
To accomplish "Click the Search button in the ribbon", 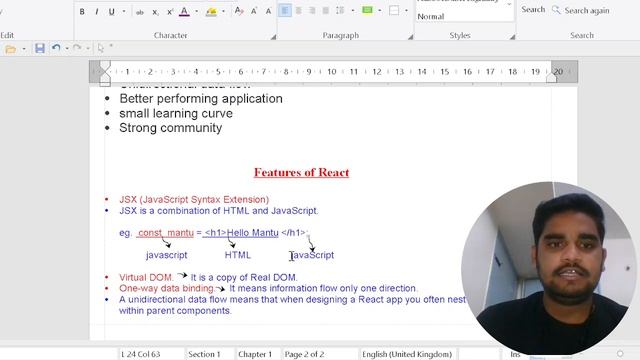I will pos(533,9).
